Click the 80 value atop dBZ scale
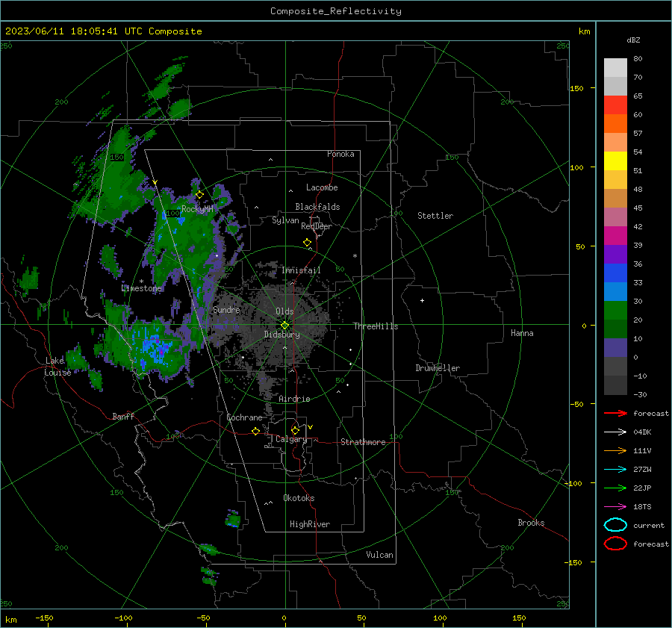This screenshot has height=628, width=672. click(x=638, y=59)
